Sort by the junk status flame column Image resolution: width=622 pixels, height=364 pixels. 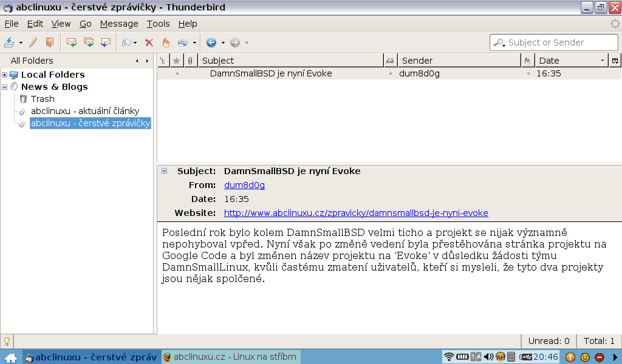point(527,61)
